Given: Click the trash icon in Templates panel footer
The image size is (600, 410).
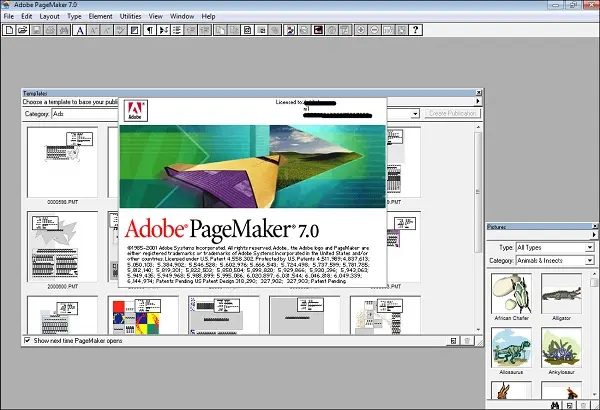Looking at the screenshot, I should [x=467, y=341].
